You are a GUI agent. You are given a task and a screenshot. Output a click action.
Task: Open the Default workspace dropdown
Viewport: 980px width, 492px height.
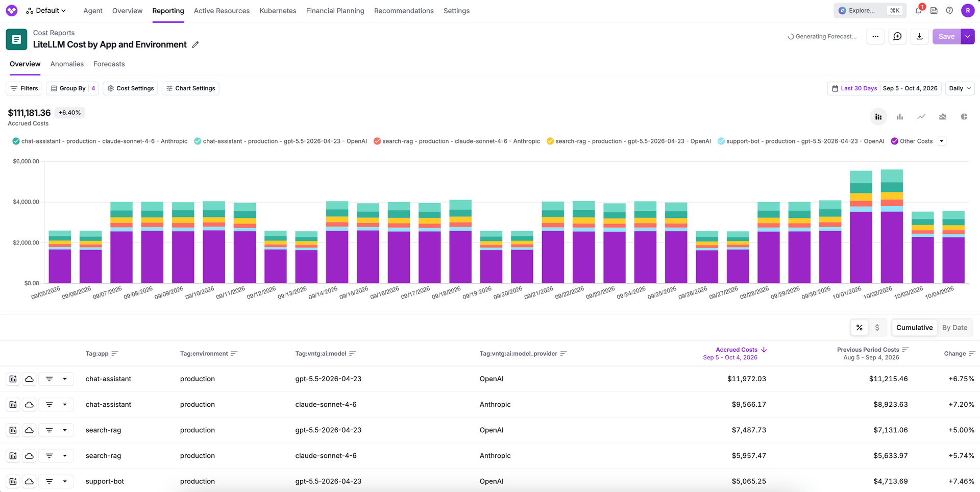tap(46, 11)
